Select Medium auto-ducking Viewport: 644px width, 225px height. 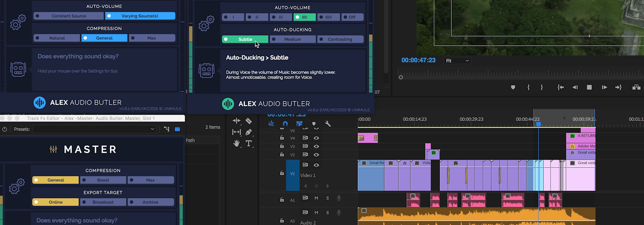click(293, 39)
